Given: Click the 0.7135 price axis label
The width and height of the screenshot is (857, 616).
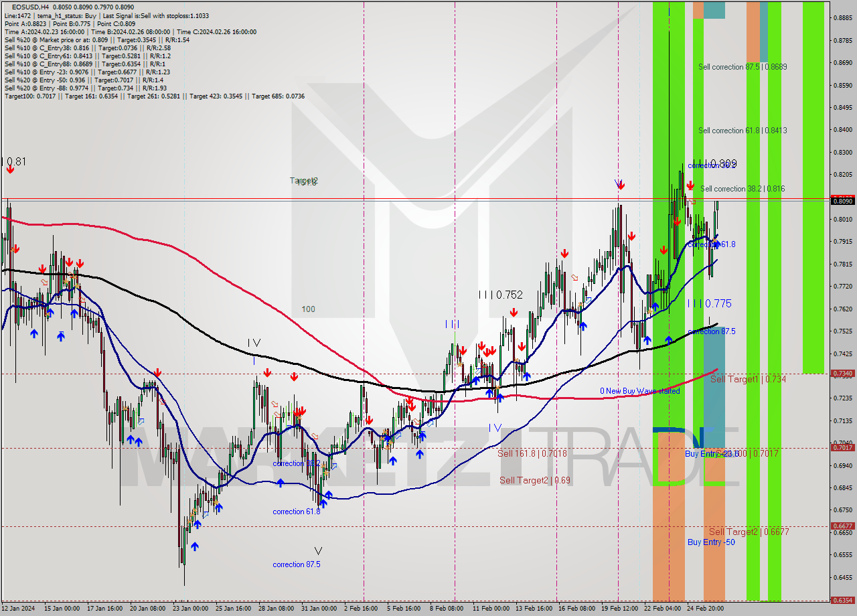Looking at the screenshot, I should 843,421.
